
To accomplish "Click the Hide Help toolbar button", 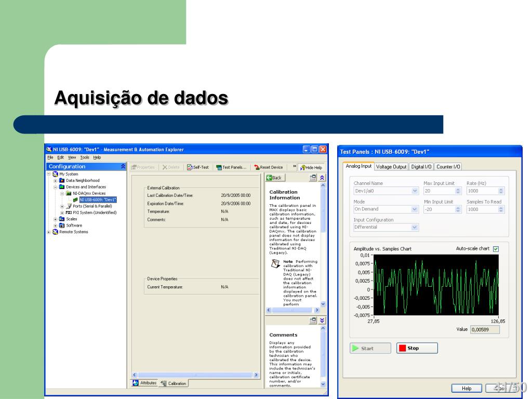I will tap(311, 167).
